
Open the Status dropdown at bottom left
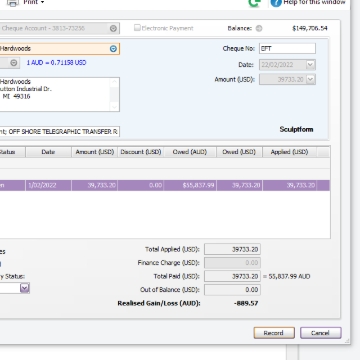pos(25,288)
